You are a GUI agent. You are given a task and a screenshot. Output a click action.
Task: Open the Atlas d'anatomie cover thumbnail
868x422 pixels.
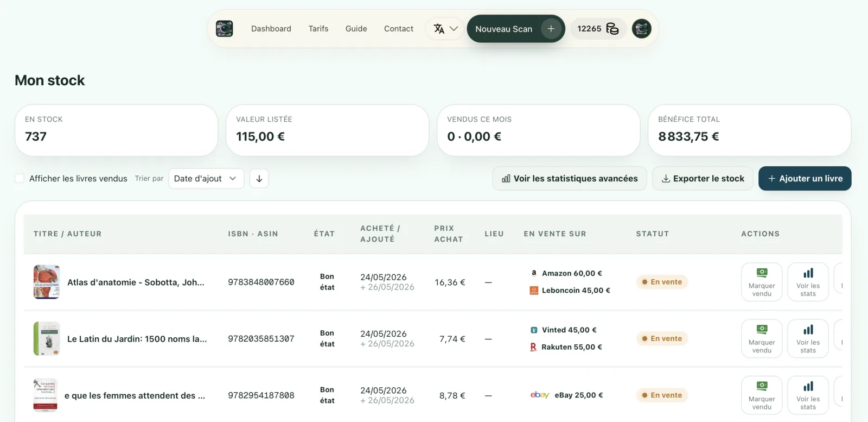47,282
